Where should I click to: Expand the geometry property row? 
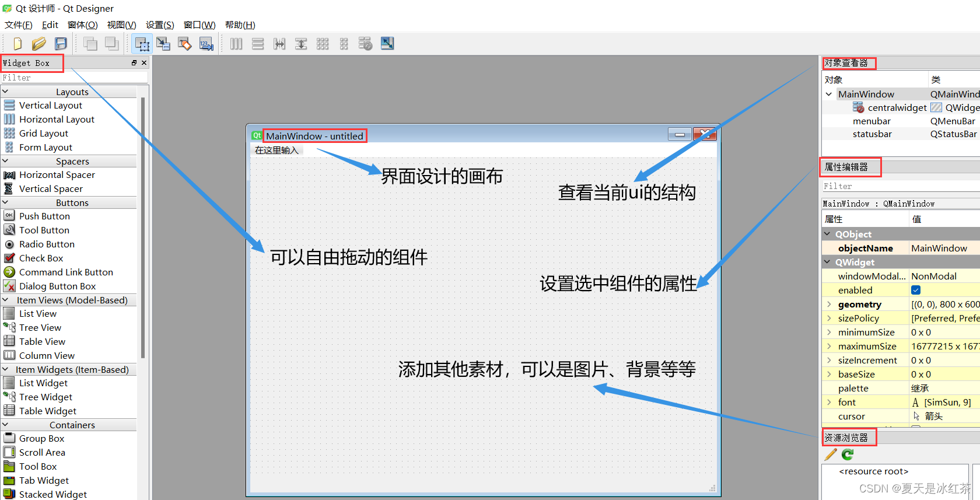click(x=829, y=304)
